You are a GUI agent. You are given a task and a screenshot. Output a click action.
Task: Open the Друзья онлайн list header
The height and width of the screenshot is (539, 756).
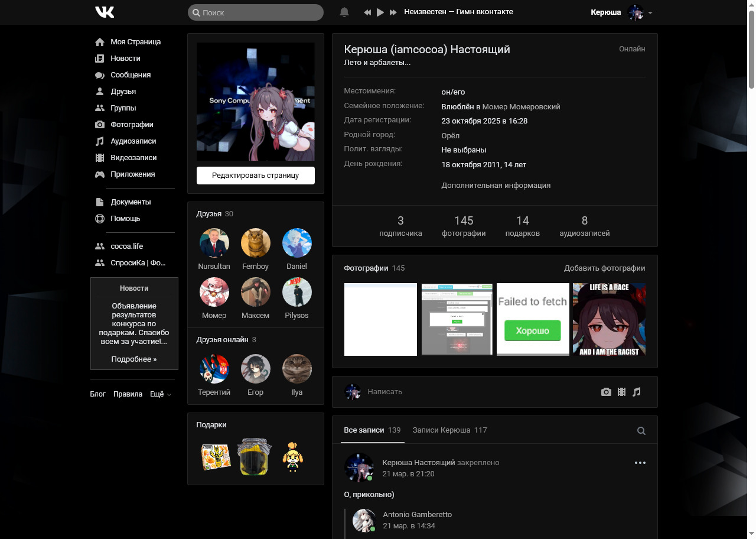pyautogui.click(x=226, y=340)
